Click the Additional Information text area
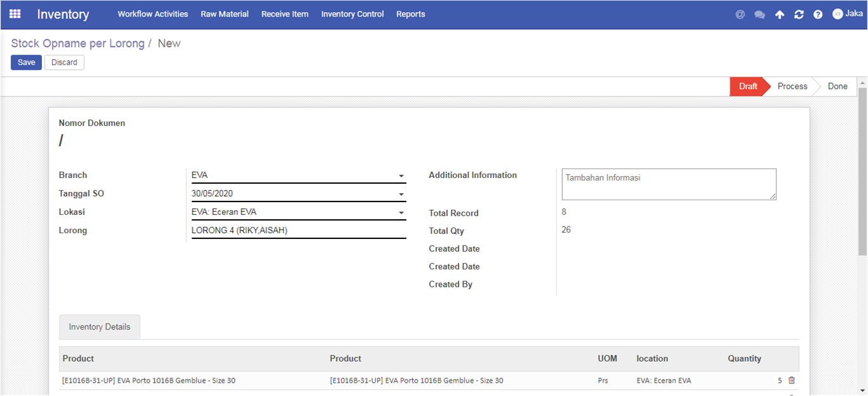Screen dimensions: 868x396 pyautogui.click(x=668, y=184)
